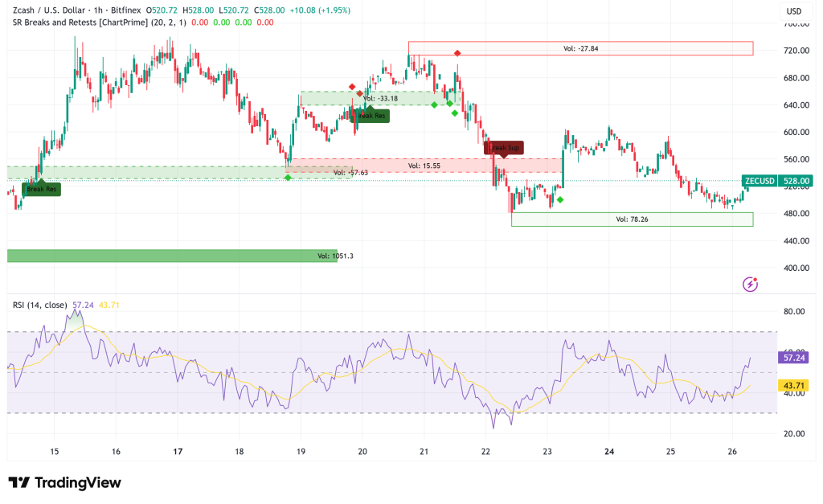The image size is (823, 504).
Task: Click red diamond below Vol: -27.84 zone
Action: (457, 53)
